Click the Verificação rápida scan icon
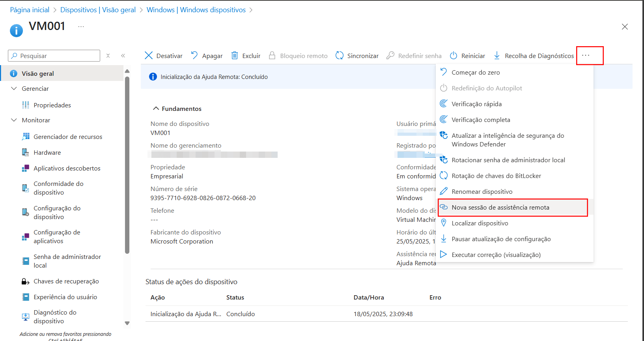This screenshot has width=644, height=341. tap(444, 104)
